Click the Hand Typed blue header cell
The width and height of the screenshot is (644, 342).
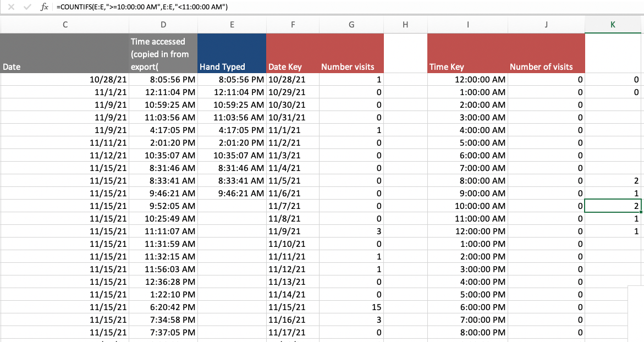pyautogui.click(x=232, y=53)
